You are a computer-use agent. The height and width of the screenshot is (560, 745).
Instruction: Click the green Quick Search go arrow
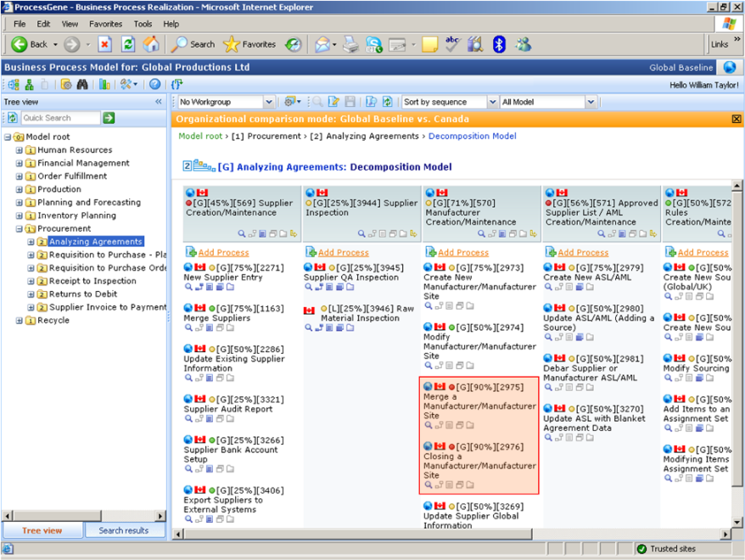click(x=109, y=118)
